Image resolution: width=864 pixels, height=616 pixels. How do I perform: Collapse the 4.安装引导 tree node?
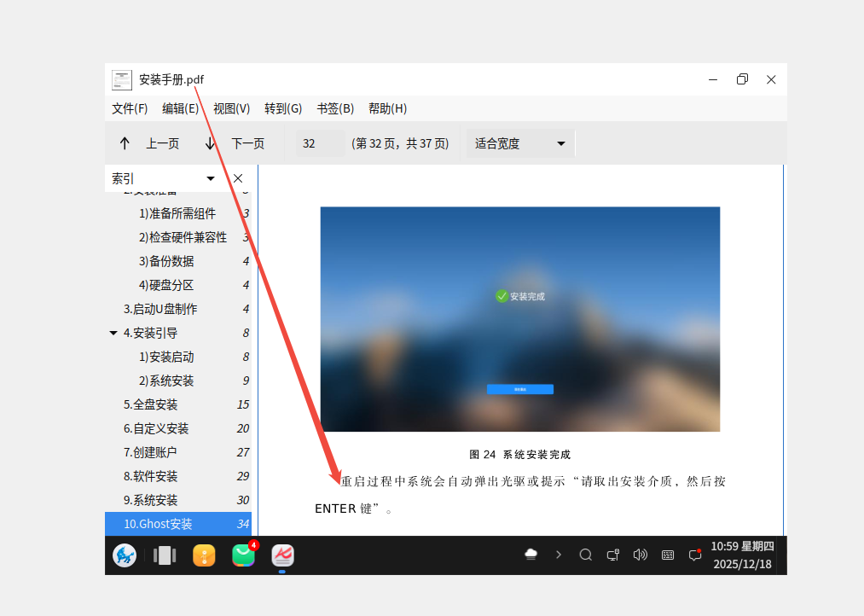pos(113,333)
